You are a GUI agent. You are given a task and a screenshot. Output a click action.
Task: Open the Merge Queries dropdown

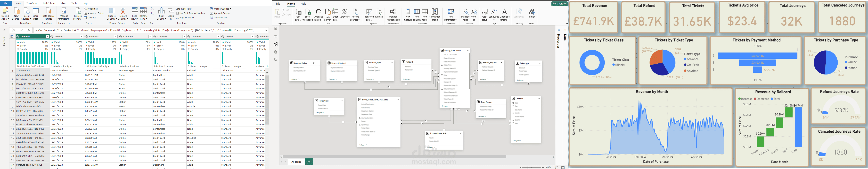pyautogui.click(x=221, y=9)
